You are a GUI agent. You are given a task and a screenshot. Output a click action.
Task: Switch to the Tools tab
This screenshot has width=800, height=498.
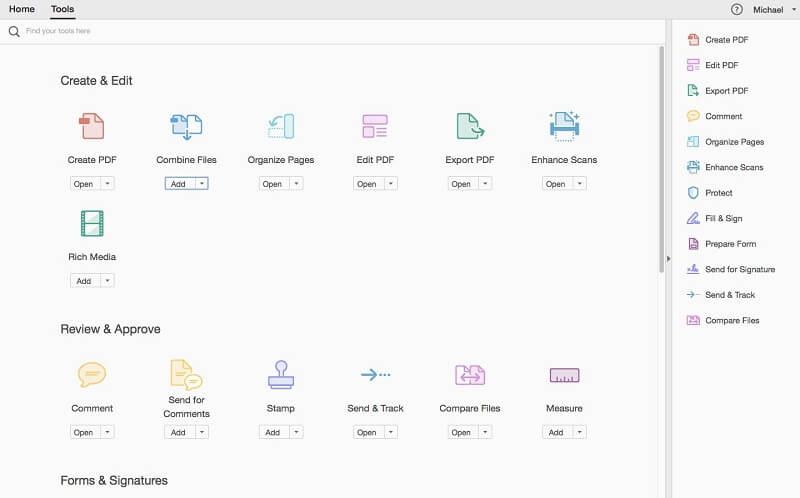(x=62, y=9)
